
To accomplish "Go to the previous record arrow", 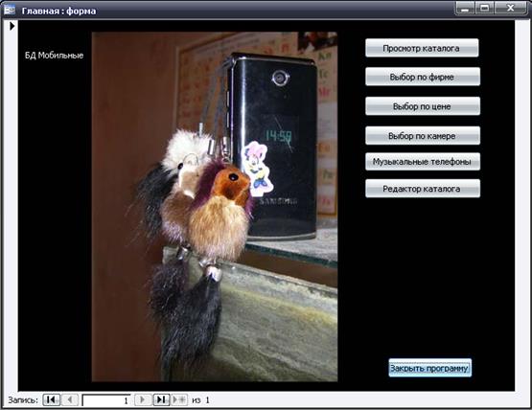I will tap(70, 399).
